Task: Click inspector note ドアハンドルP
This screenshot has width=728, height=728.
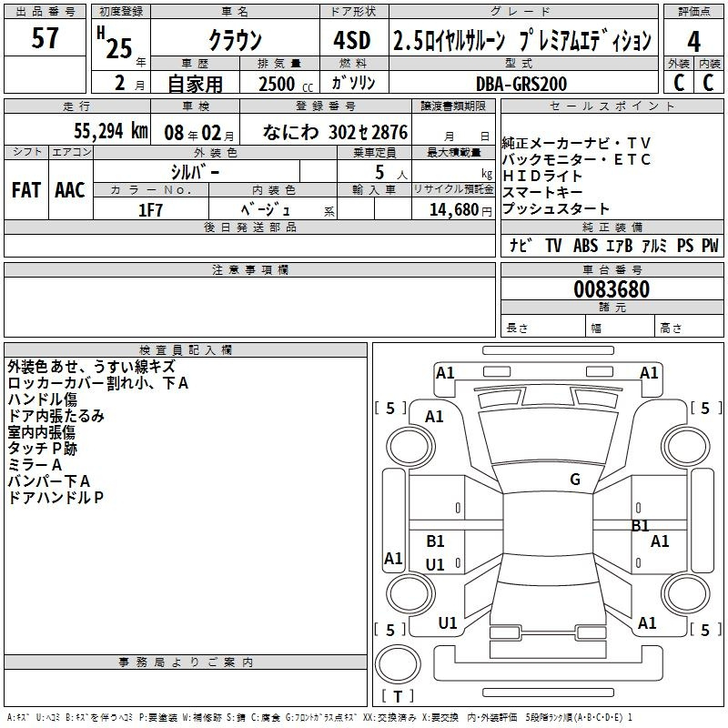Action: [56, 498]
